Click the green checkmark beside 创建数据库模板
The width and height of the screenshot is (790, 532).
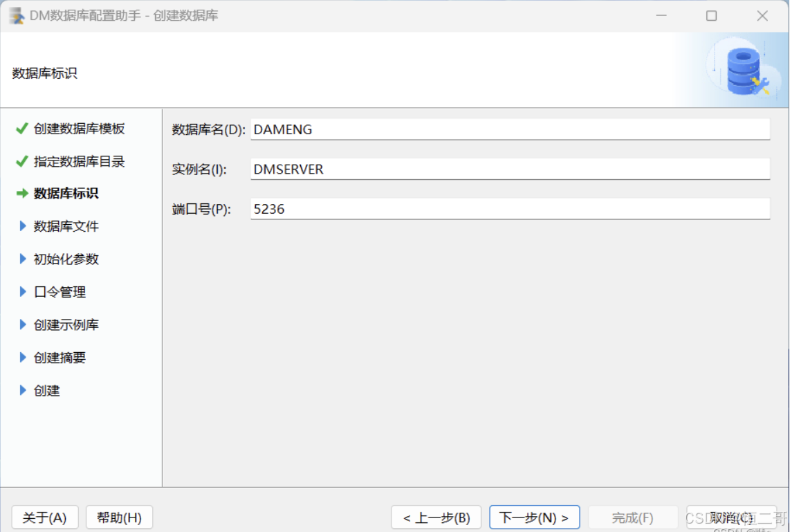pos(21,129)
